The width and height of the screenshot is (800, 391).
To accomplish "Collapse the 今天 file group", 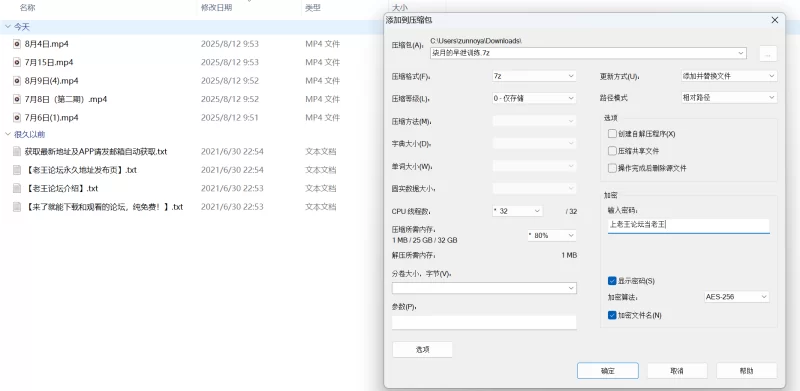I will point(8,27).
